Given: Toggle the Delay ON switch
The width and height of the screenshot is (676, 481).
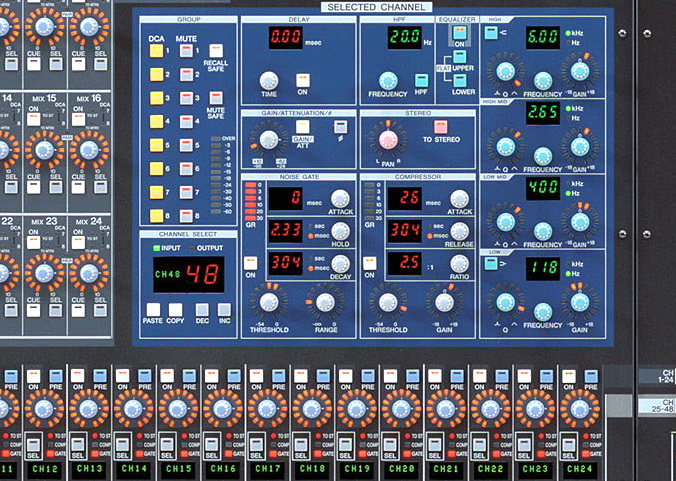Looking at the screenshot, I should (x=302, y=81).
